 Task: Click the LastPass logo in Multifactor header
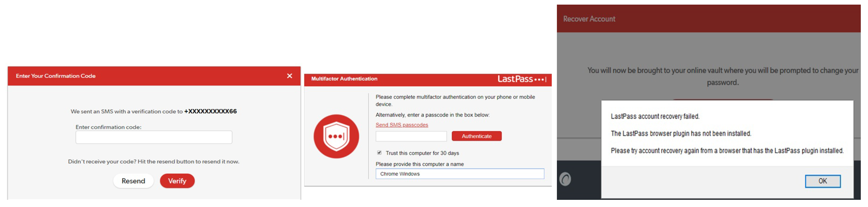[522, 79]
